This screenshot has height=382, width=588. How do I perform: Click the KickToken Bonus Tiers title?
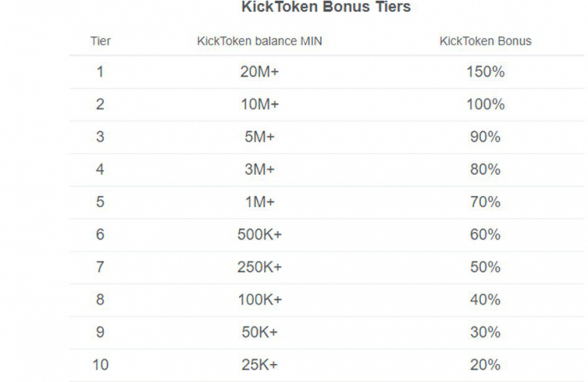point(326,7)
